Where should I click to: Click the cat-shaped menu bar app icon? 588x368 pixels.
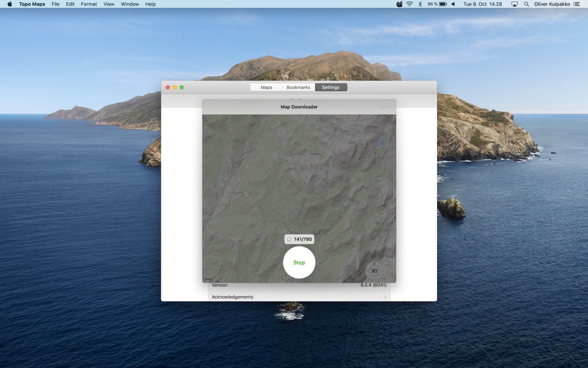pyautogui.click(x=399, y=4)
